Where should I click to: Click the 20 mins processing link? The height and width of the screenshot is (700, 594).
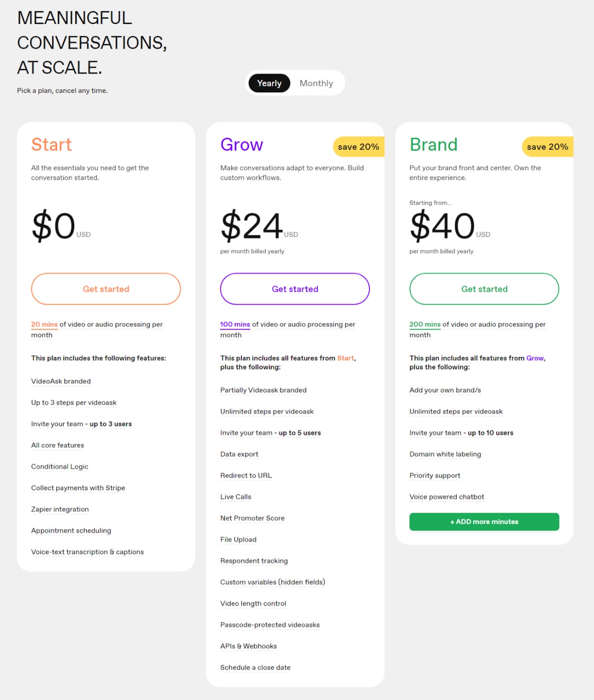click(x=44, y=324)
